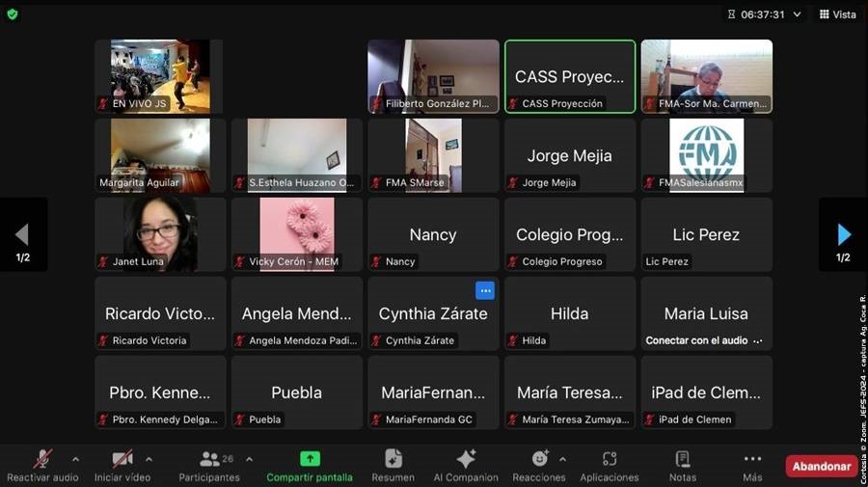868x487 pixels.
Task: Click the Lic Perez name label
Action: tap(667, 261)
